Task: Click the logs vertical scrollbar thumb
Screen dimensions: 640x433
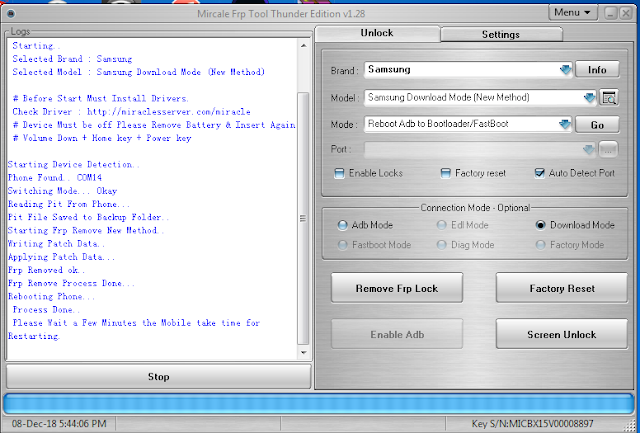Action: (x=303, y=218)
